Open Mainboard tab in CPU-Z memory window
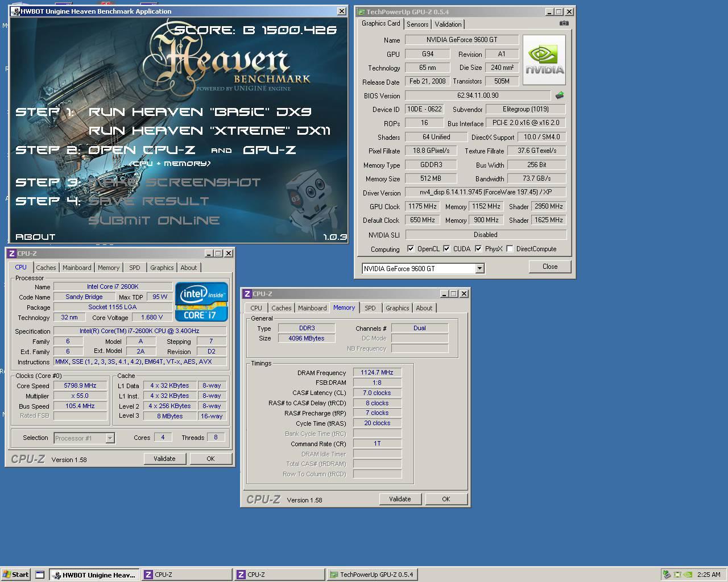 click(312, 308)
